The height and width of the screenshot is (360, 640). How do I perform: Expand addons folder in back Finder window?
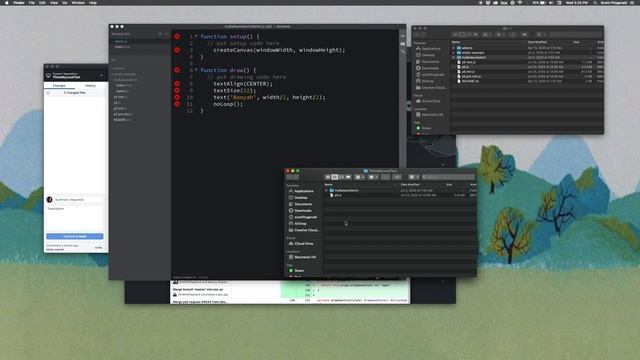[x=453, y=48]
